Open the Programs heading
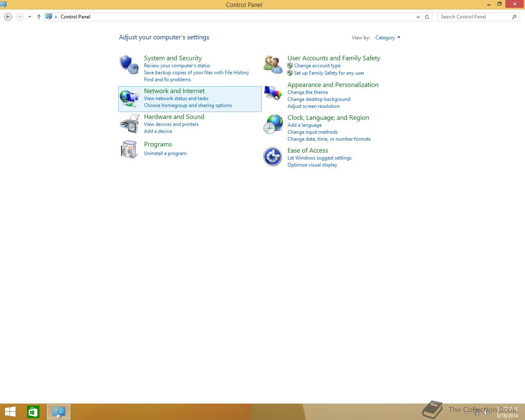This screenshot has width=525, height=420. pos(158,144)
